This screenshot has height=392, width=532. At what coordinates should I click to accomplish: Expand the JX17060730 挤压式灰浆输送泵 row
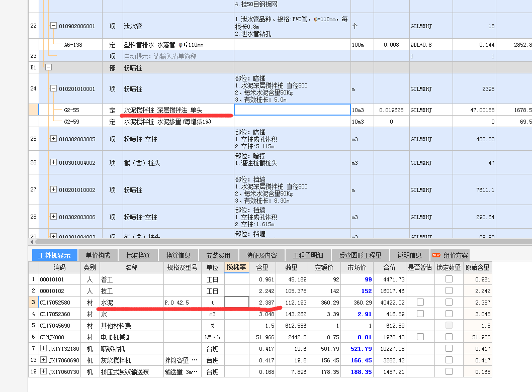point(43,371)
